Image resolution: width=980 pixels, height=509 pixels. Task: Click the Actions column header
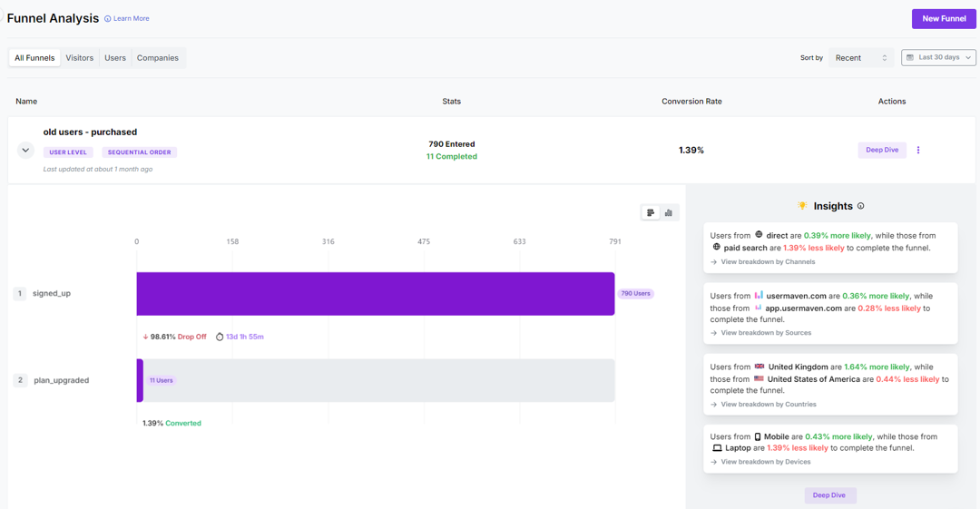[x=892, y=102]
